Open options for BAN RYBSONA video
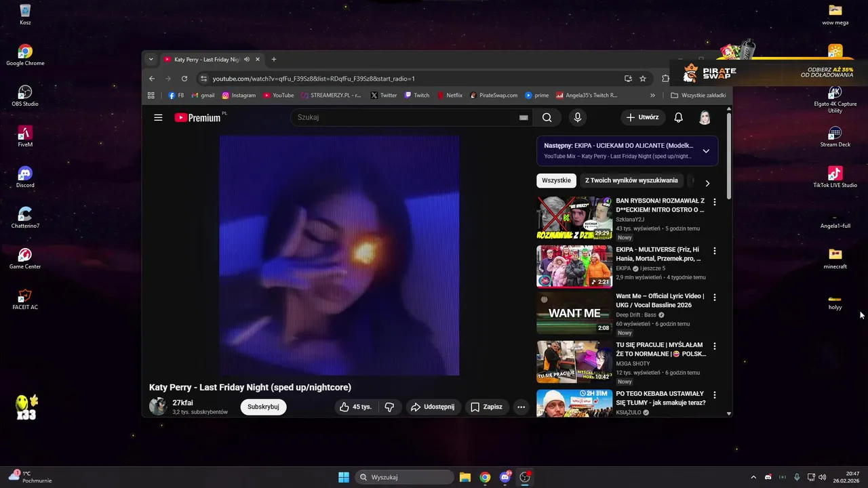This screenshot has height=488, width=868. [x=714, y=202]
